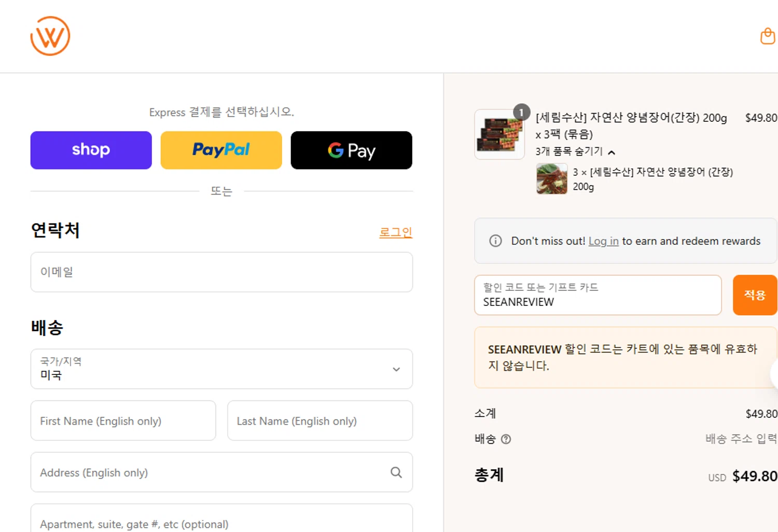Screen dimensions: 778x532
Task: Click the Log in rewards link
Action: [x=603, y=241]
